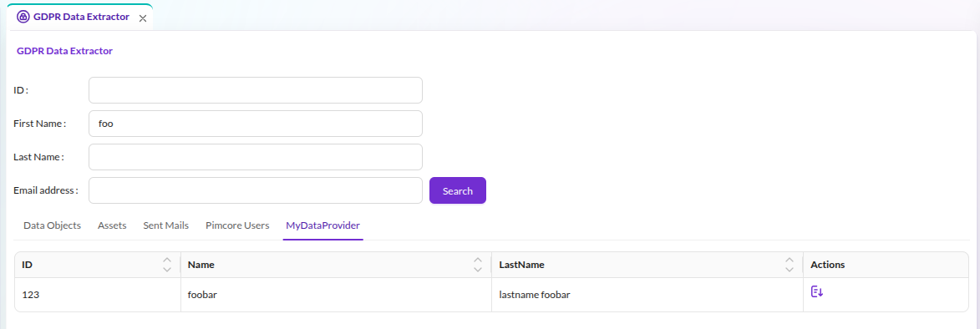980x329 pixels.
Task: Sort the Name column
Action: [x=478, y=265]
